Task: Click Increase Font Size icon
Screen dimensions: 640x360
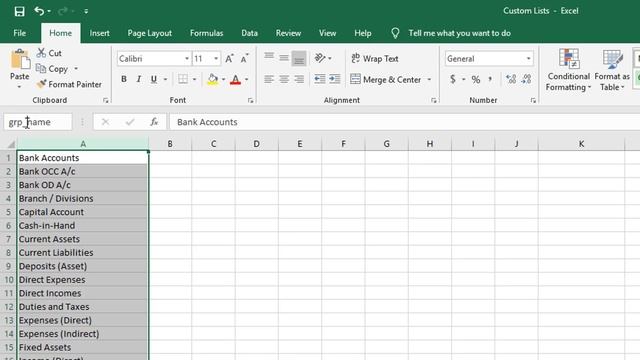Action: point(229,59)
